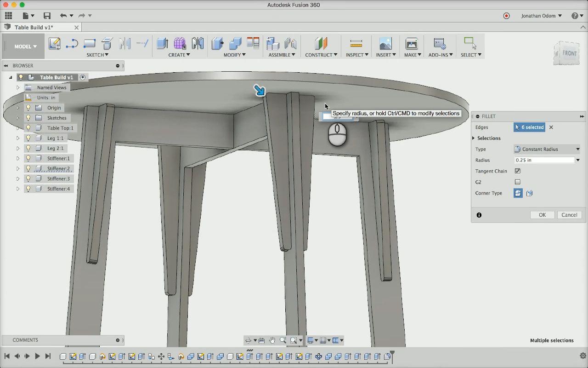Open the Insert image icon

tap(385, 44)
